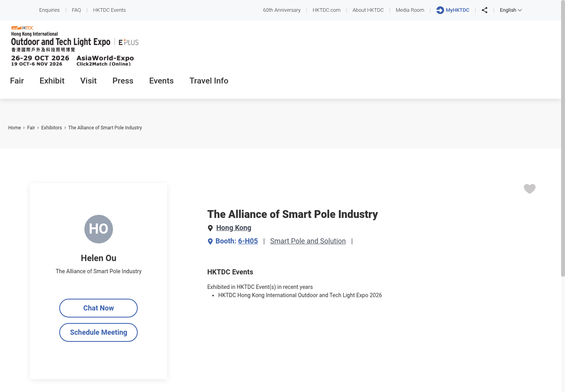Viewport: 565px width, 392px height.
Task: Click the HO avatar circle
Action: click(x=98, y=229)
